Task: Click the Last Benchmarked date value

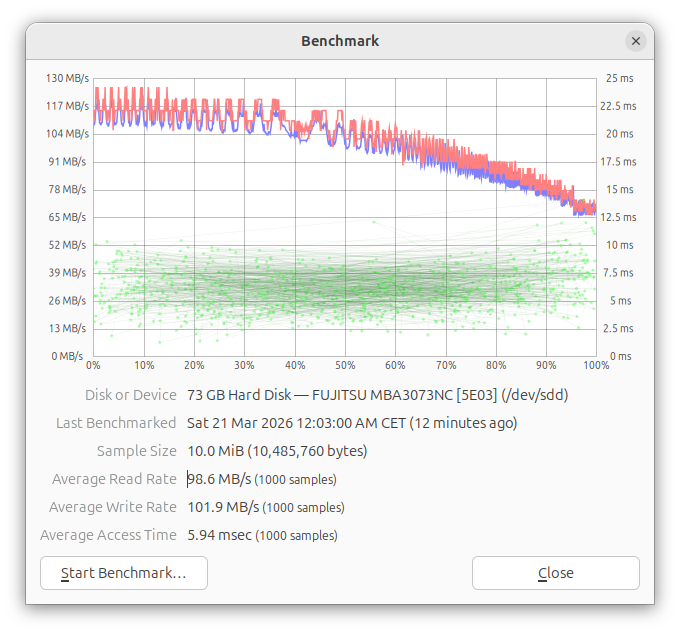Action: click(352, 423)
